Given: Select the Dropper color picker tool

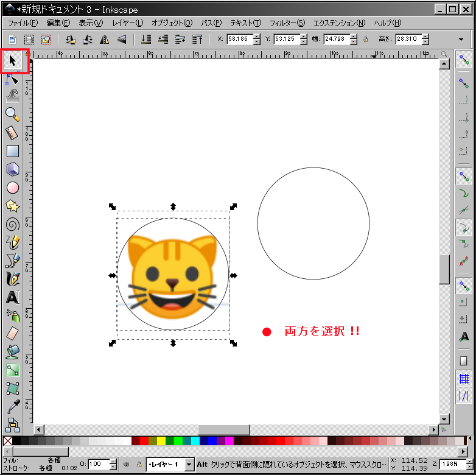Looking at the screenshot, I should click(13, 407).
